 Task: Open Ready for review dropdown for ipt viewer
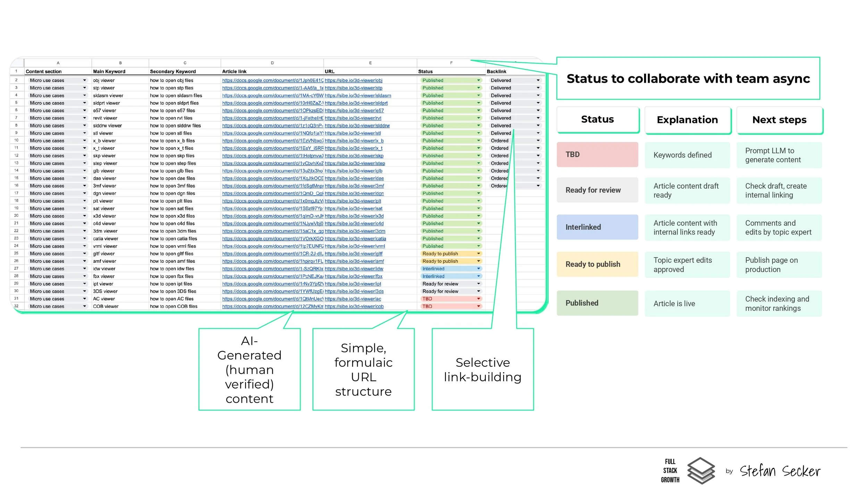478,284
